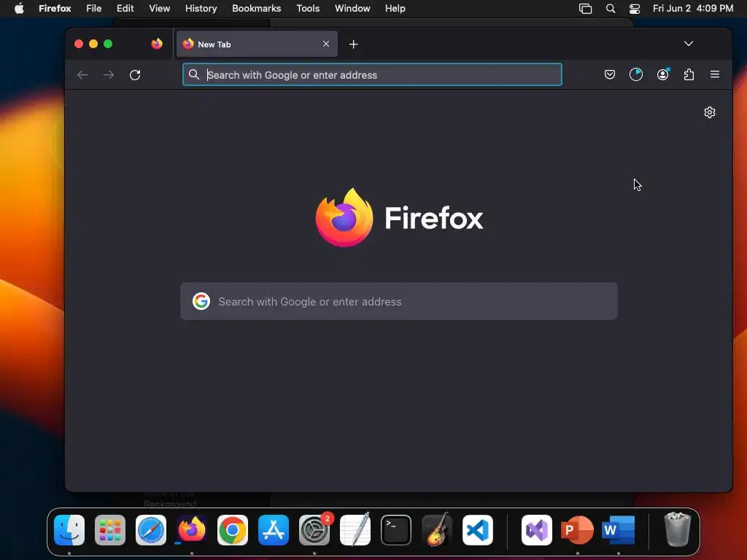Open the new tab personalize gear icon
This screenshot has width=747, height=560.
[709, 112]
